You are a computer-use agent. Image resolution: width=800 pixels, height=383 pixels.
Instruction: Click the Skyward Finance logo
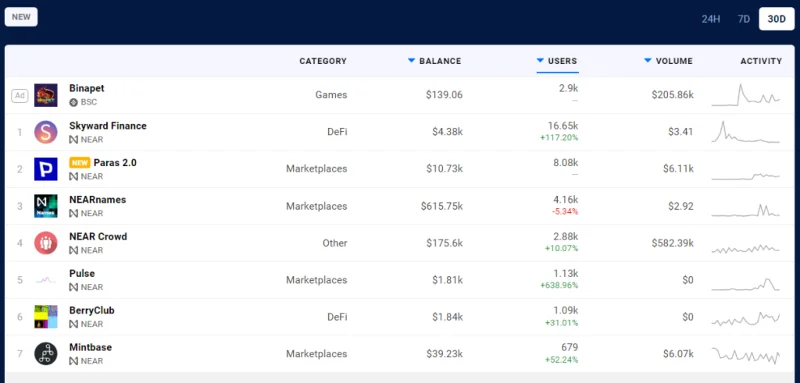point(46,132)
